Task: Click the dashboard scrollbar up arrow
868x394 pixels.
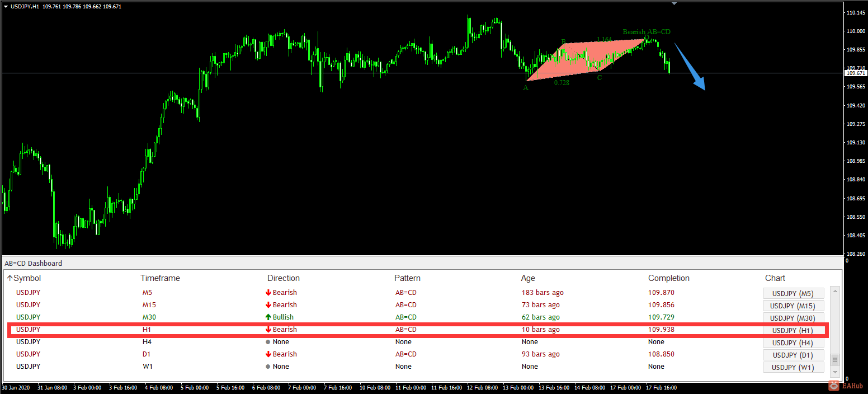Action: (x=835, y=290)
